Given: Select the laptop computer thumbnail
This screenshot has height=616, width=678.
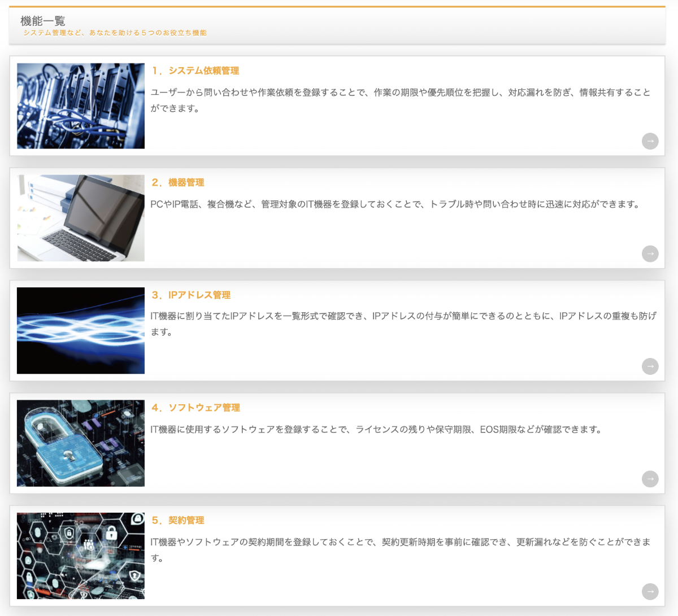Looking at the screenshot, I should pos(81,218).
